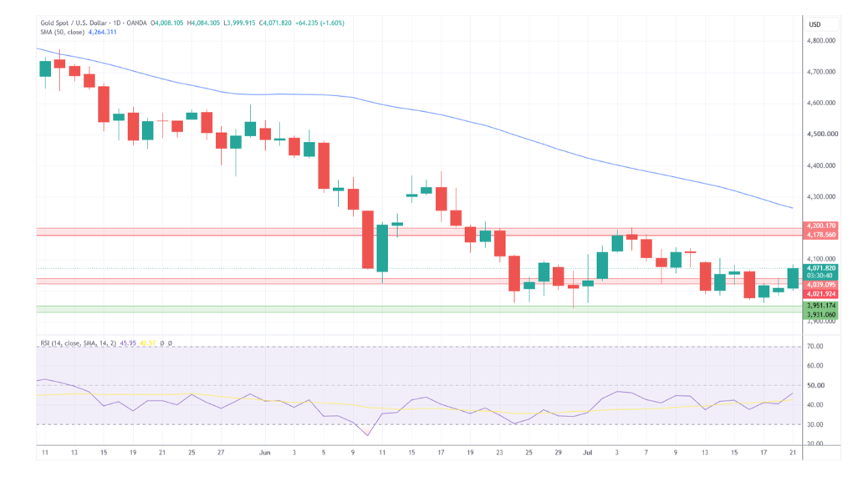The height and width of the screenshot is (477, 868).
Task: Click the SMA value 4,264.311
Action: (102, 32)
